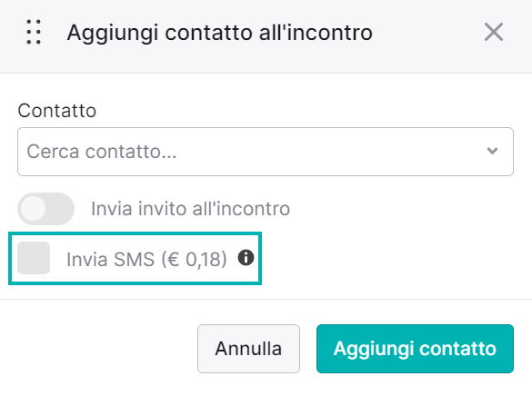This screenshot has width=532, height=396.
Task: Click the six-dot drag handle icon
Action: point(34,32)
